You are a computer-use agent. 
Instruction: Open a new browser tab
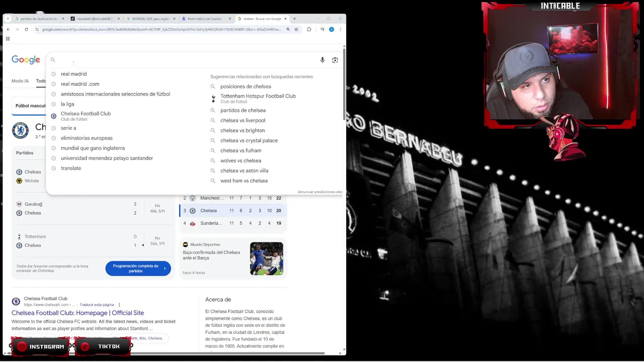coord(294,19)
